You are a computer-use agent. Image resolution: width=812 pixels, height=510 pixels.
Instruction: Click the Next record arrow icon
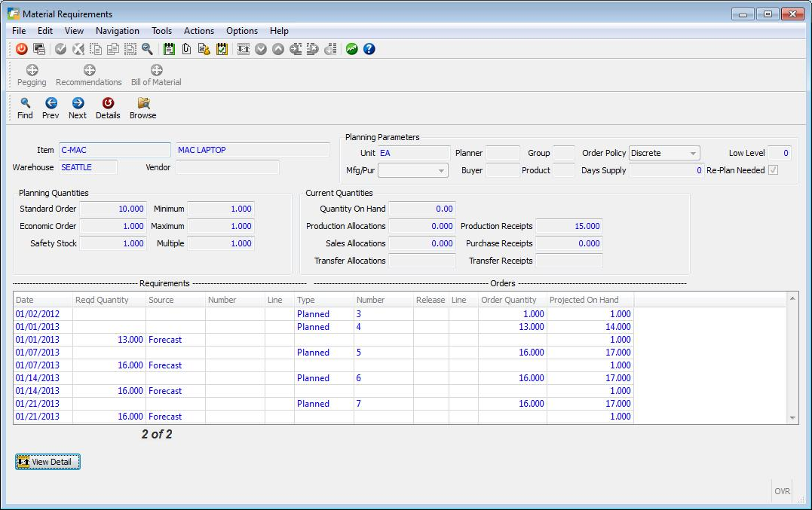pos(77,107)
